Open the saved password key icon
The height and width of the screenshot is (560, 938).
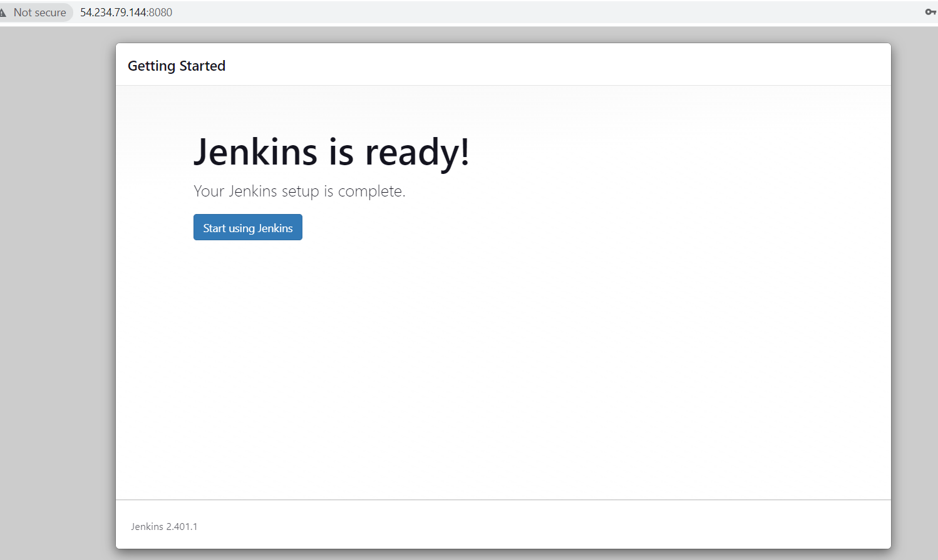[x=930, y=12]
